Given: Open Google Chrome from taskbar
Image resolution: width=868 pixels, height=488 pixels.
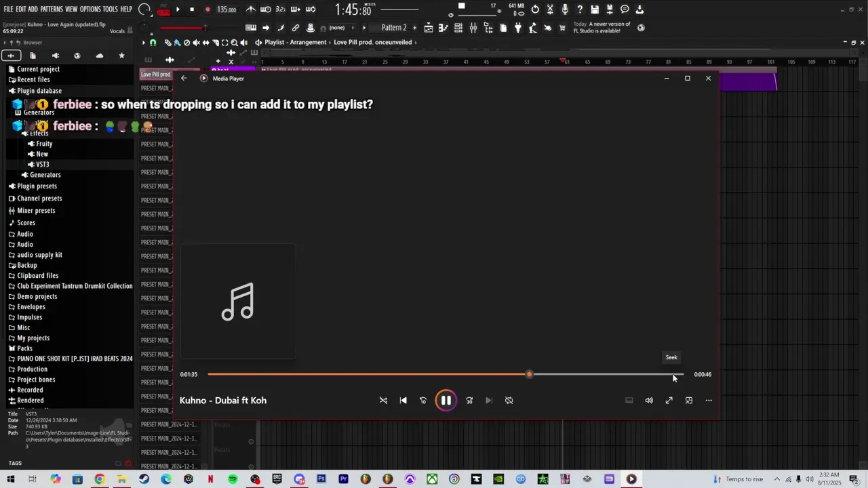Looking at the screenshot, I should click(100, 479).
